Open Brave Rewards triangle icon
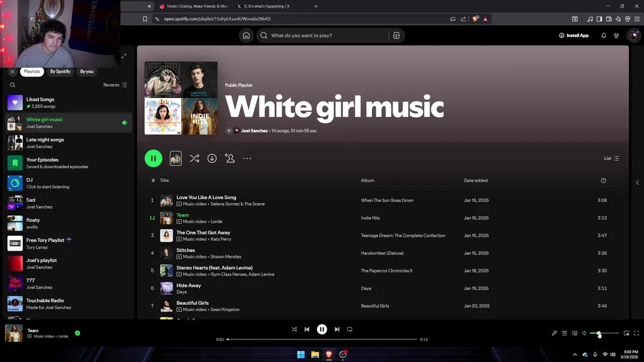644x362 pixels. [485, 19]
